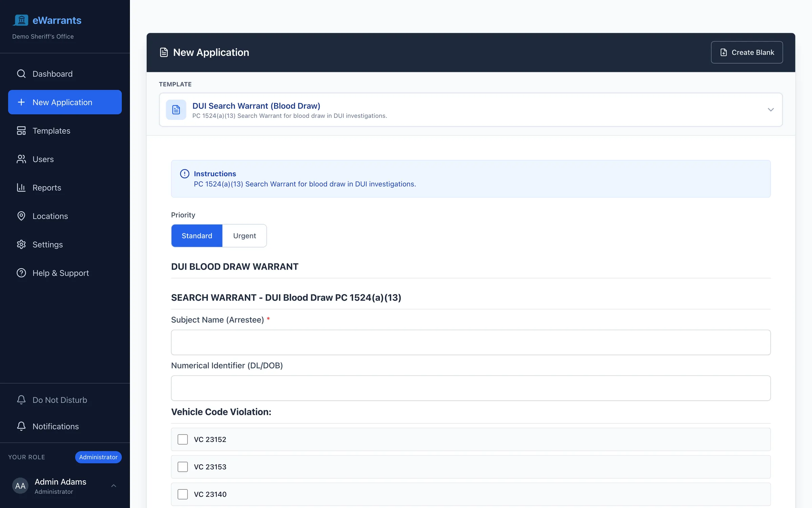This screenshot has width=812, height=508.
Task: Open New Application in the sidebar
Action: [x=65, y=102]
